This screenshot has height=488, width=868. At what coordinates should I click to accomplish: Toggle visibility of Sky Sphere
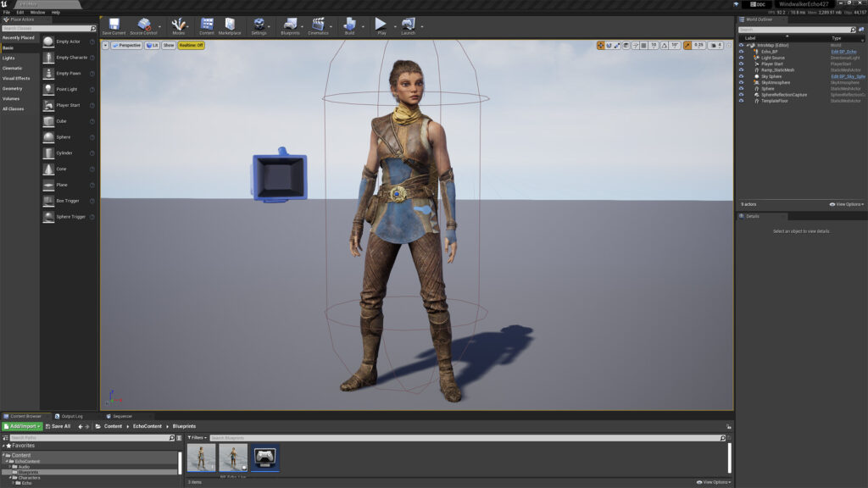741,76
